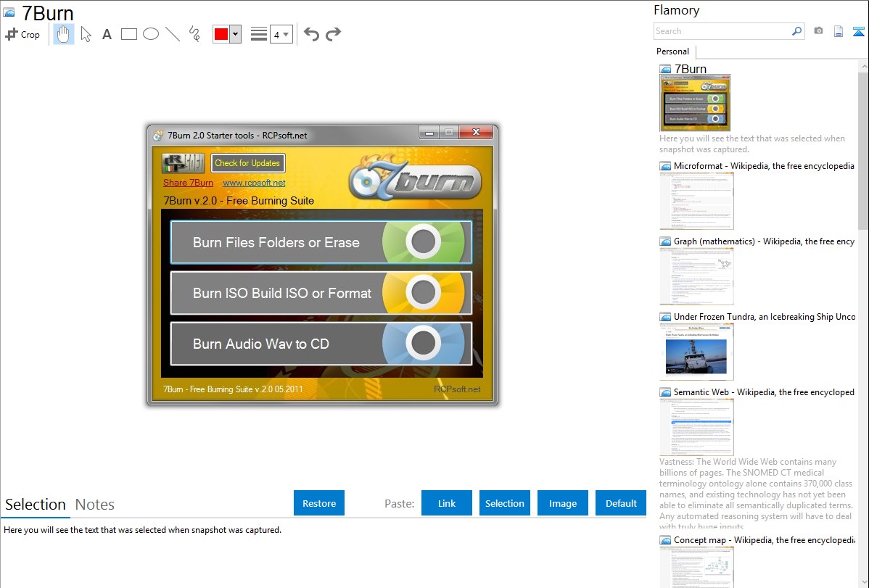Image resolution: width=869 pixels, height=588 pixels.
Task: Click Burn Audio Wav to CD
Action: (321, 344)
